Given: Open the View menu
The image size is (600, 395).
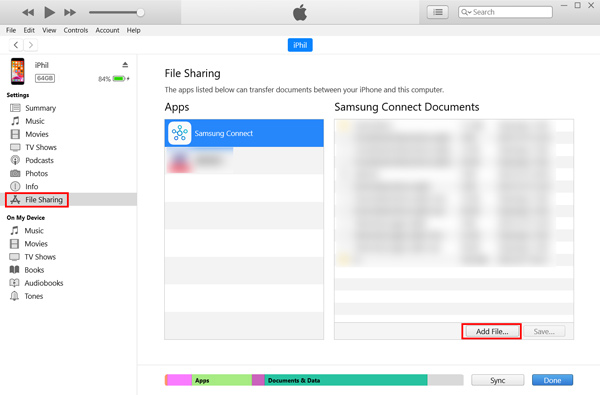Looking at the screenshot, I should [49, 30].
